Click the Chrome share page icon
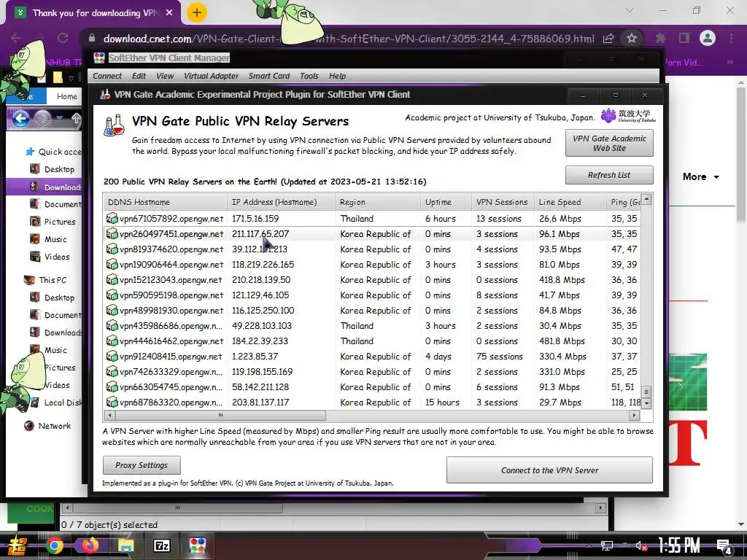The width and height of the screenshot is (747, 560). tap(608, 39)
